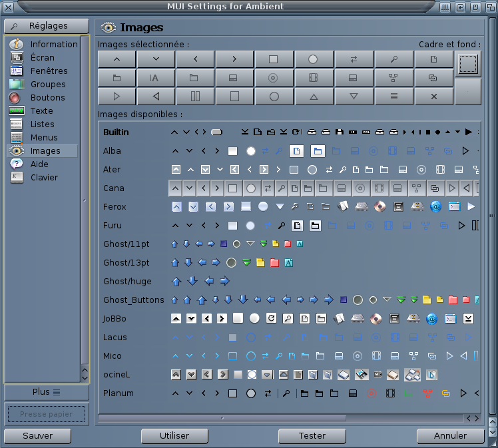Open Texte settings page
The width and height of the screenshot is (498, 448).
[x=43, y=111]
